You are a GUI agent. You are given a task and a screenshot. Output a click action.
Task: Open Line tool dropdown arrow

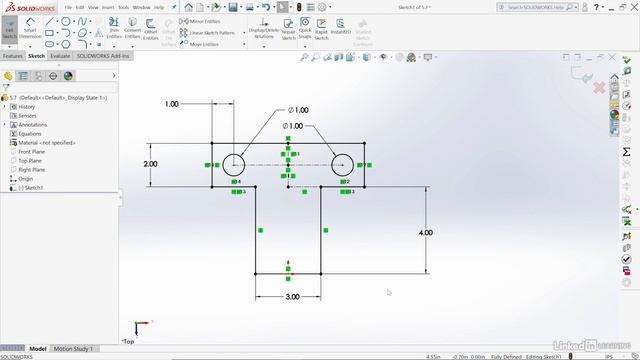[57, 21]
